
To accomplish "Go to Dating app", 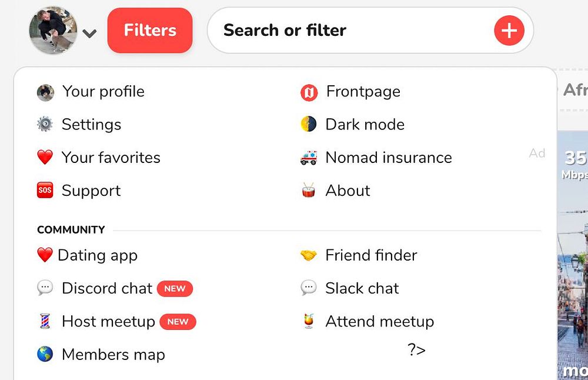I will point(97,255).
